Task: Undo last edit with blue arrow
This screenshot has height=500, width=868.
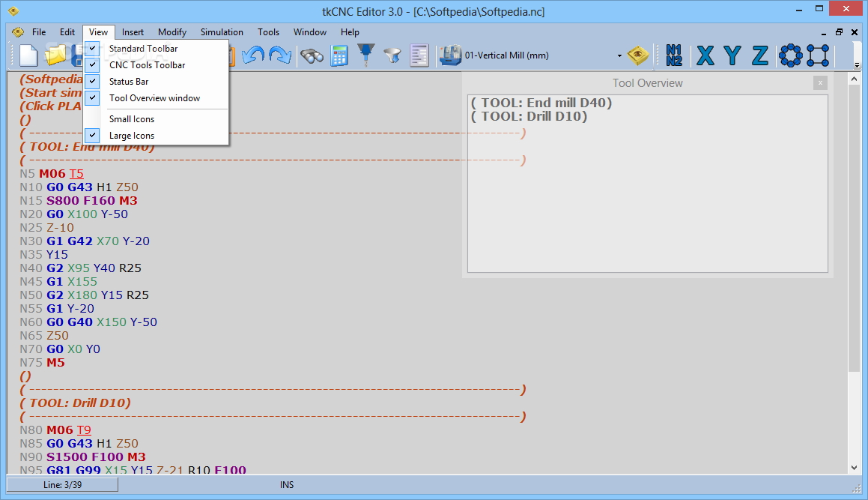Action: click(253, 55)
